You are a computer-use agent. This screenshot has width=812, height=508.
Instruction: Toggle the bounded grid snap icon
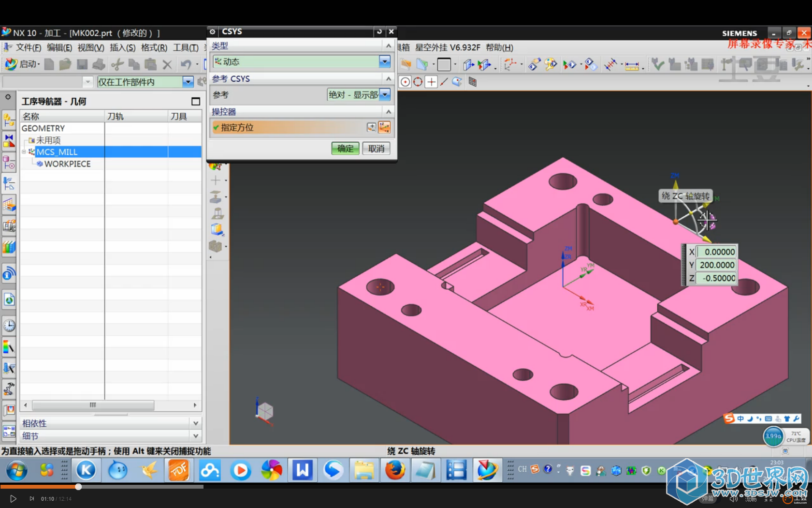473,82
